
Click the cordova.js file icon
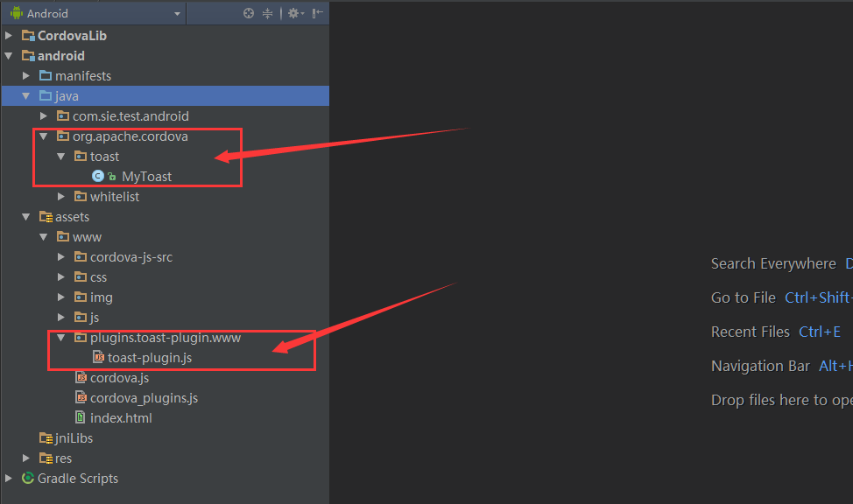click(x=81, y=377)
